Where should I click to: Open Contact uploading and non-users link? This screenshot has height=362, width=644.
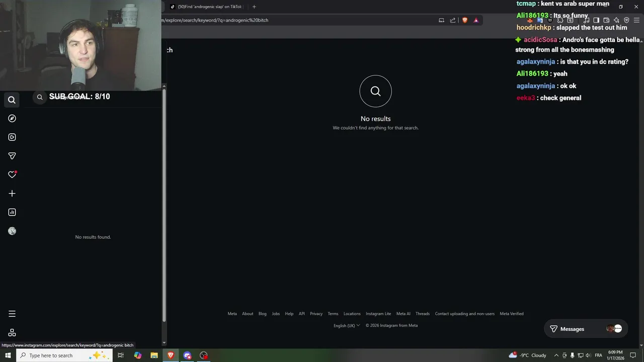[465, 314]
